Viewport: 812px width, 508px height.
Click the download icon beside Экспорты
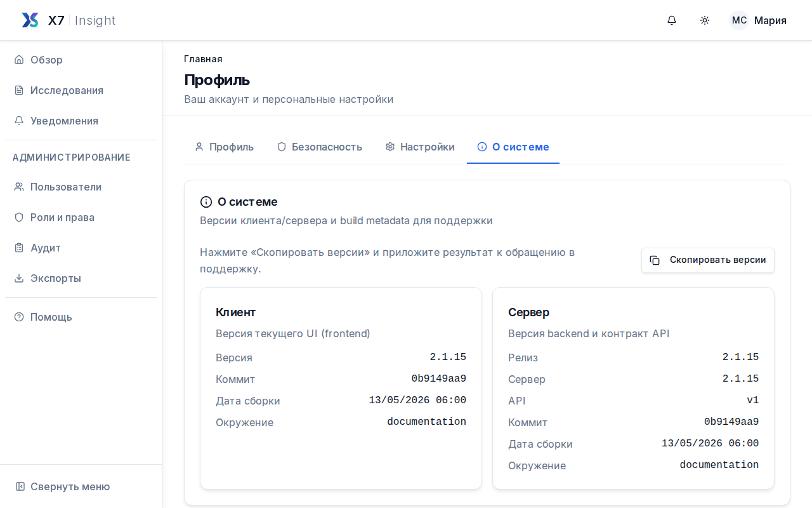19,278
